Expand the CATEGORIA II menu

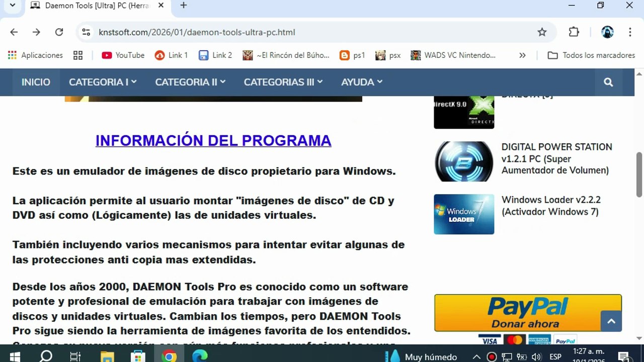[x=190, y=82]
